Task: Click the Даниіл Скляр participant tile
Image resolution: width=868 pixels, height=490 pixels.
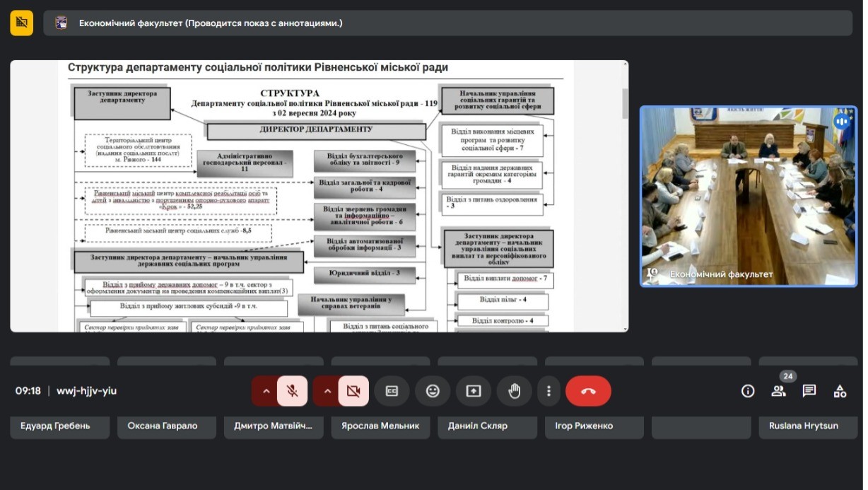Action: point(488,426)
